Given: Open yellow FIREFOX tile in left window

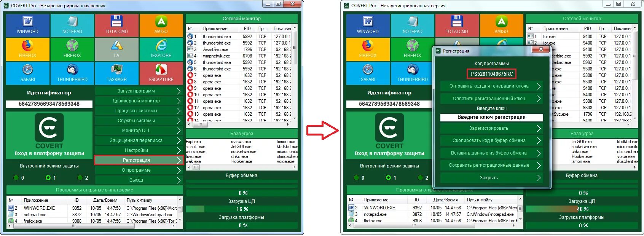Looking at the screenshot, I should click(x=28, y=49).
